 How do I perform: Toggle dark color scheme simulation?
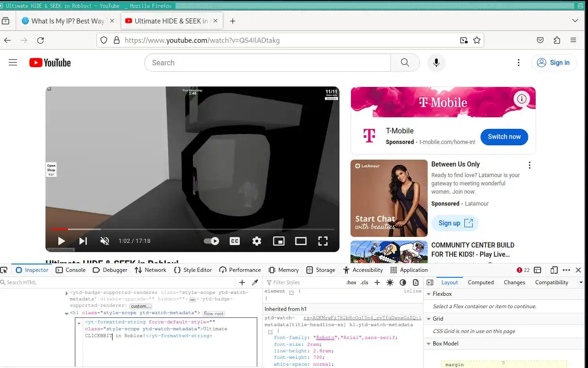(x=403, y=282)
